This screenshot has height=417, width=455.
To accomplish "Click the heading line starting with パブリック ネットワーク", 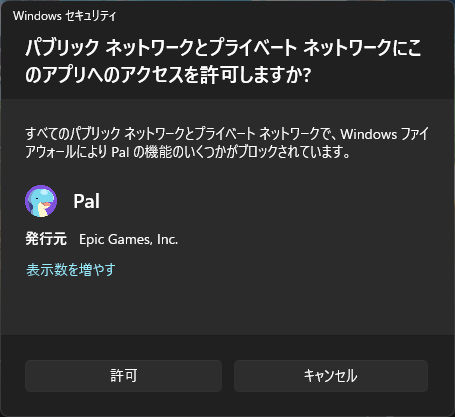I will [x=223, y=48].
